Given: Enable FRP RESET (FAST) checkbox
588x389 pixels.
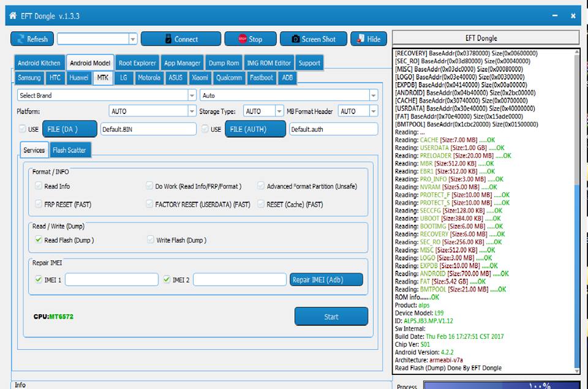Looking at the screenshot, I should (38, 204).
